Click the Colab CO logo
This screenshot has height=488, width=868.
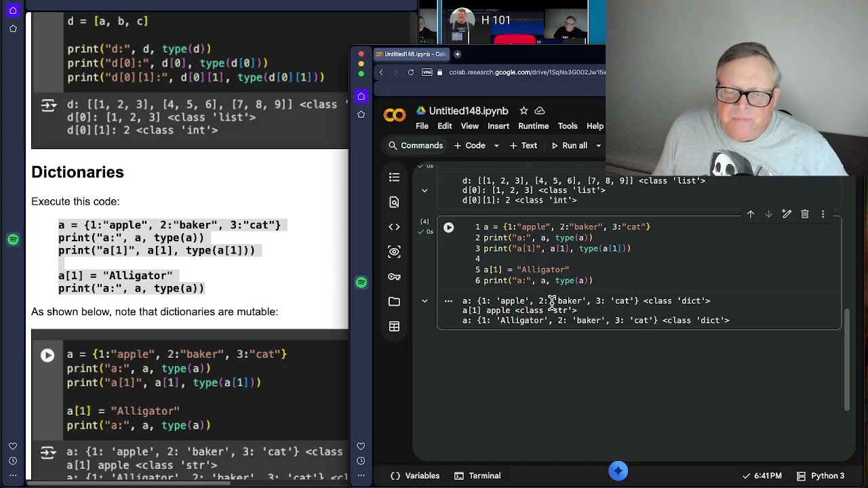pos(395,116)
